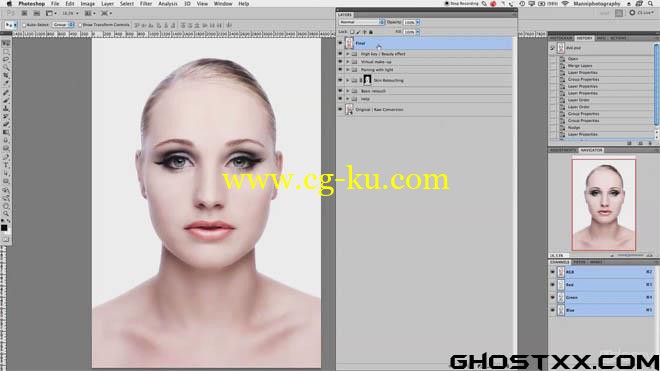The image size is (660, 371).
Task: Expand the Painting with light group
Action: (348, 70)
